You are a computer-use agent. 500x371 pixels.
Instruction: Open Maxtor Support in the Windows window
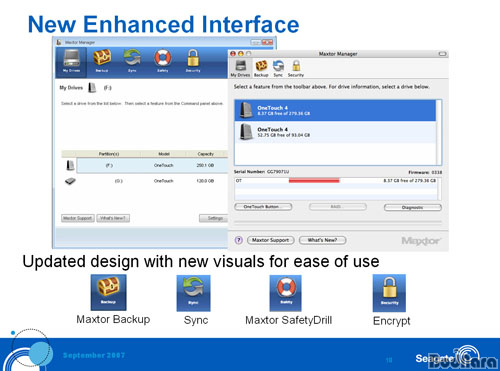point(78,218)
